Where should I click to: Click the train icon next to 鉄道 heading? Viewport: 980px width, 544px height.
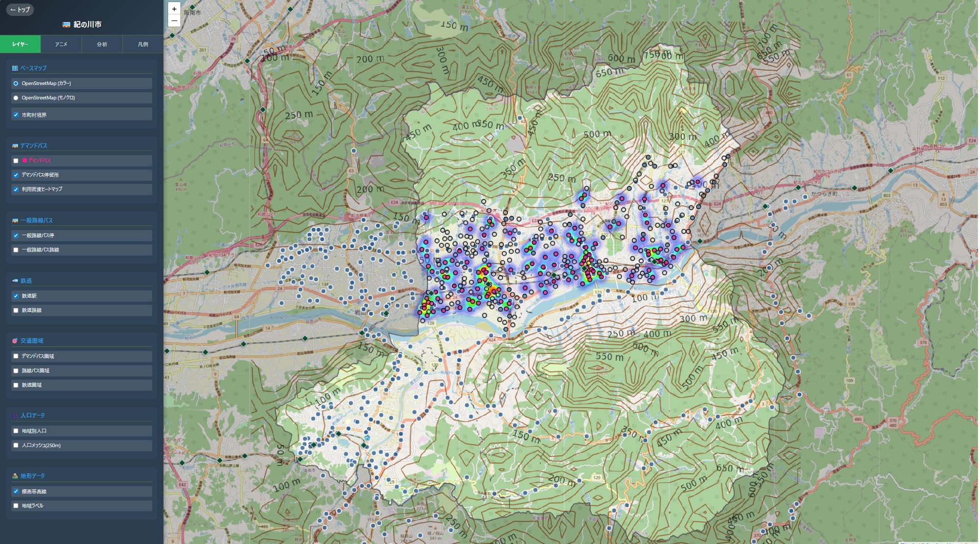(15, 281)
